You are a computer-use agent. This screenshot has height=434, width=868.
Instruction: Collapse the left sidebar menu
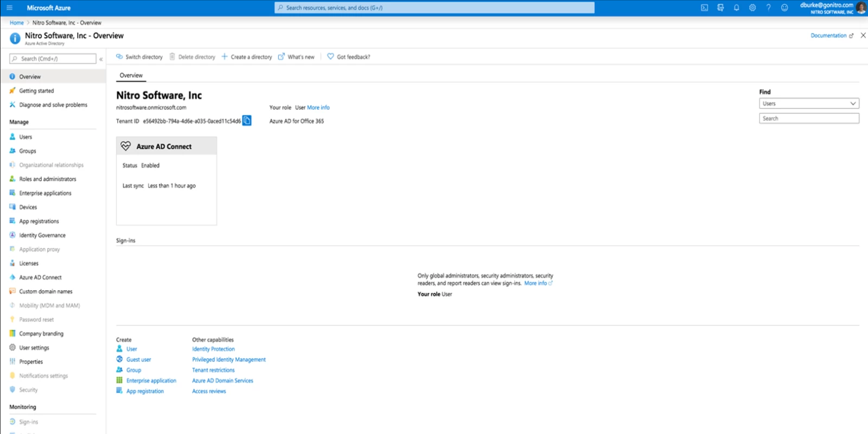click(x=101, y=59)
